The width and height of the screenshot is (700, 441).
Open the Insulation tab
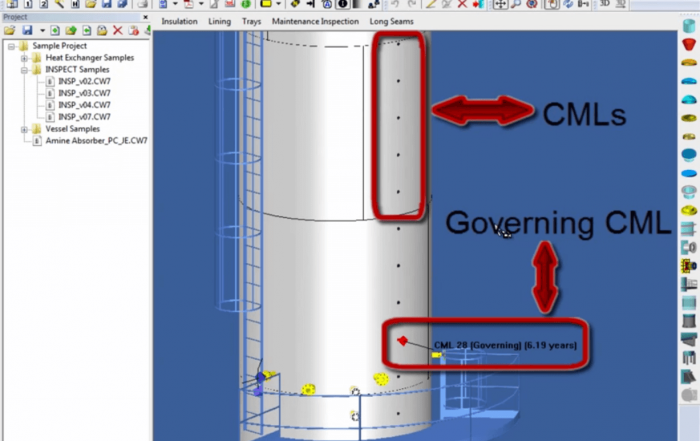(x=179, y=21)
